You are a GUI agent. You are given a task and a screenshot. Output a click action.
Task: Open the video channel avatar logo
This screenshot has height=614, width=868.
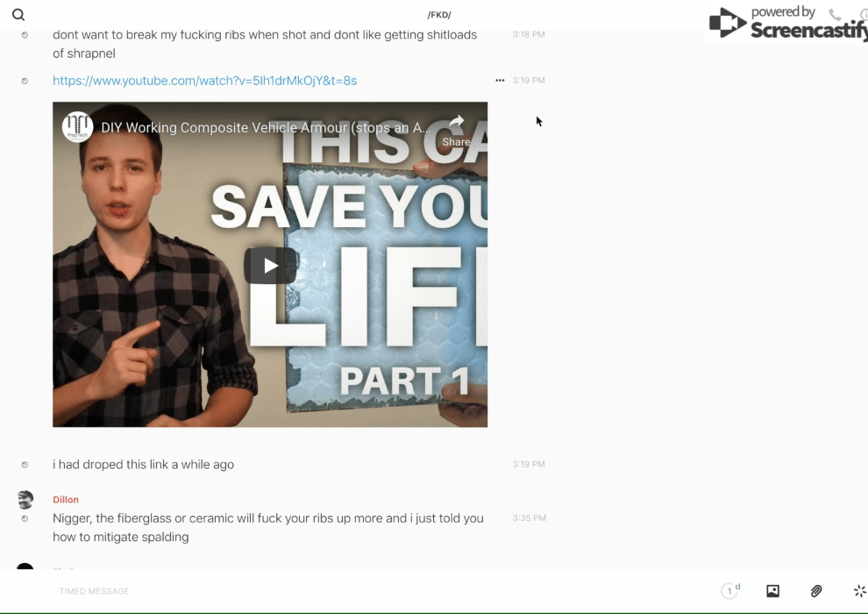(77, 127)
